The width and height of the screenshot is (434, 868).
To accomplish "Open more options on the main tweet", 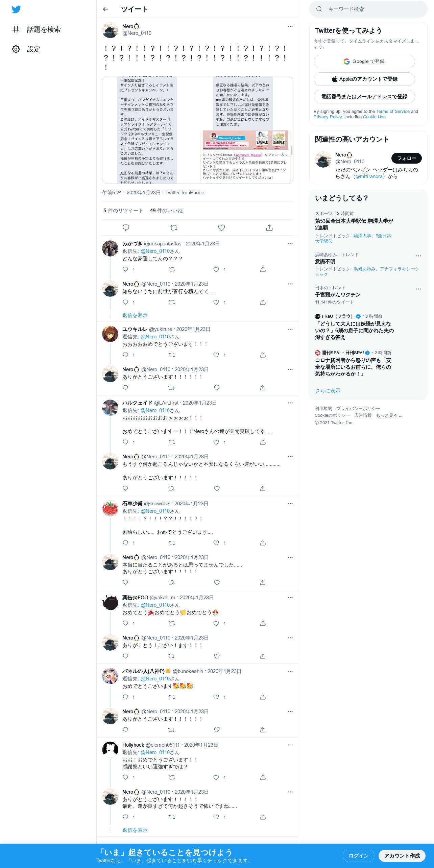I will pyautogui.click(x=290, y=26).
